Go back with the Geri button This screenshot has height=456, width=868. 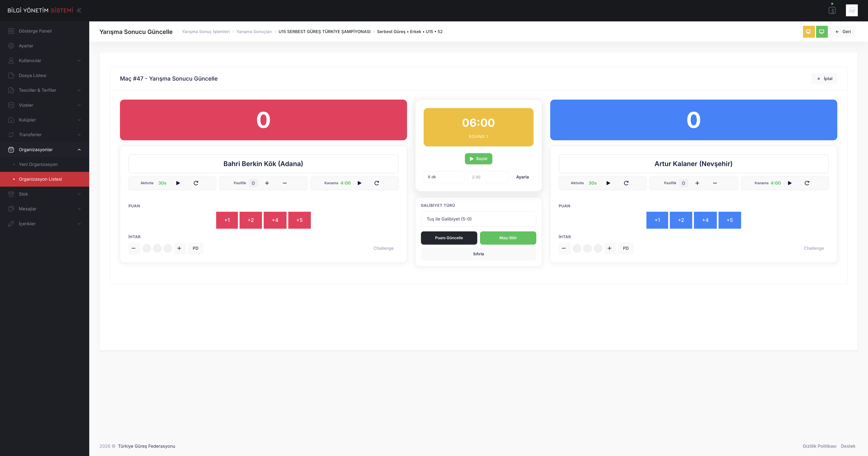tap(843, 32)
